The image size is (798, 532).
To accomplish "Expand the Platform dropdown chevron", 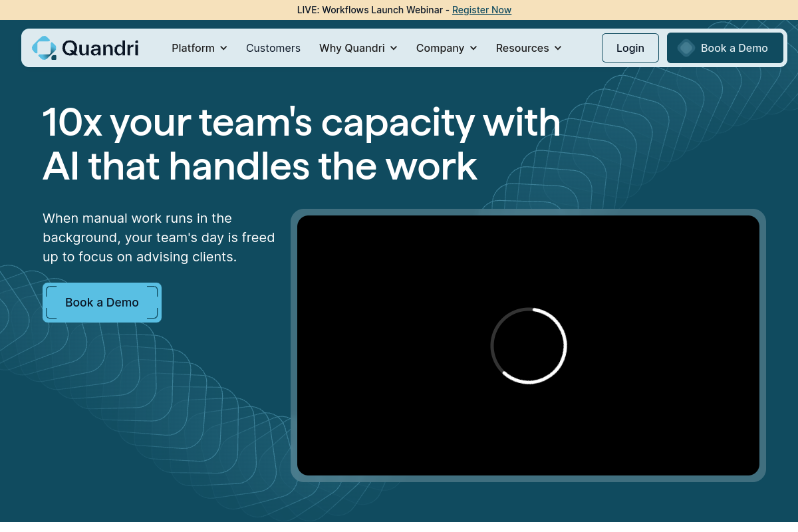I will pos(223,48).
